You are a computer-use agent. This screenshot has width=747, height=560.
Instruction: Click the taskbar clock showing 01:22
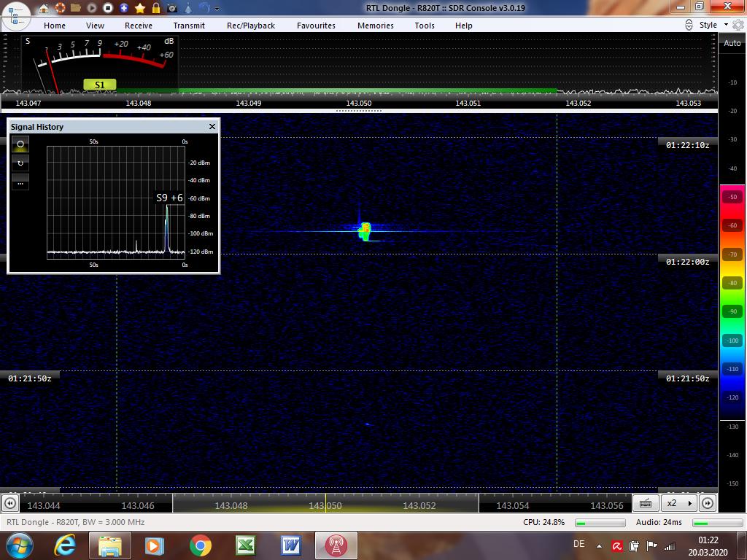pyautogui.click(x=708, y=545)
